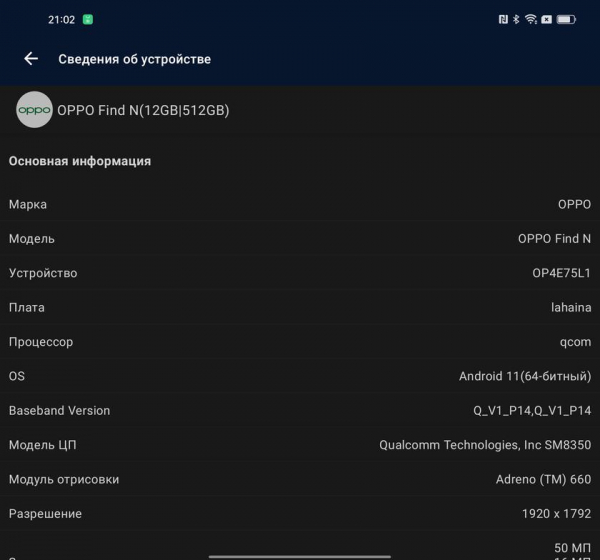This screenshot has height=560, width=600.
Task: Tap the Bluetooth status icon
Action: coord(516,19)
